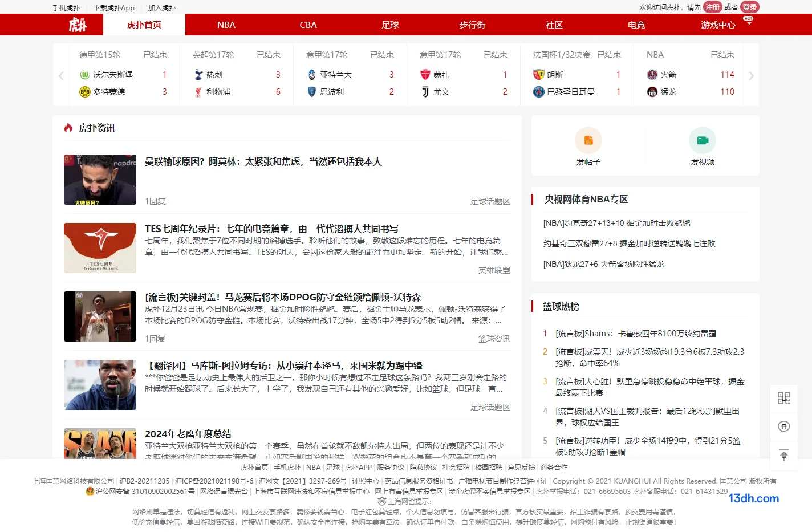Expand the 游戏中心 dropdown arrow

point(749,25)
